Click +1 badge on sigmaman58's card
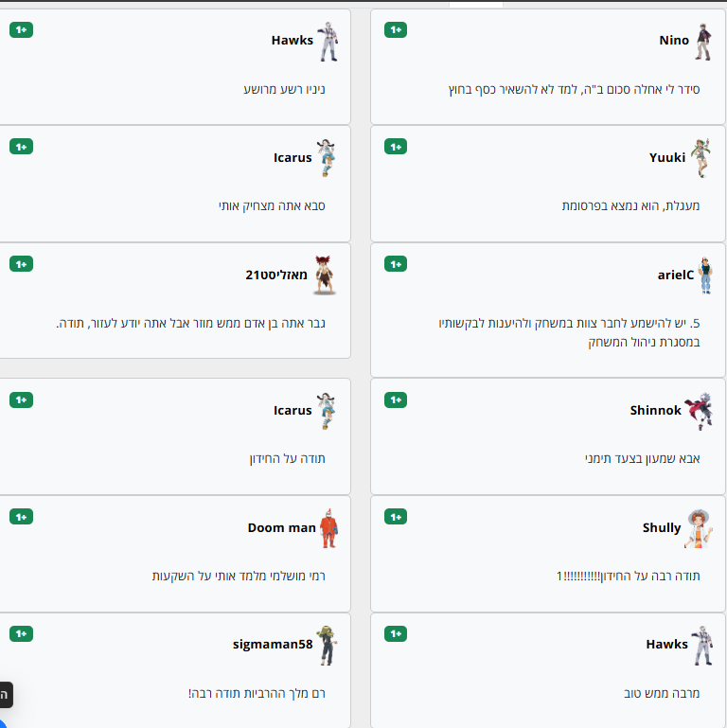Viewport: 727px width, 728px height. pos(21,633)
